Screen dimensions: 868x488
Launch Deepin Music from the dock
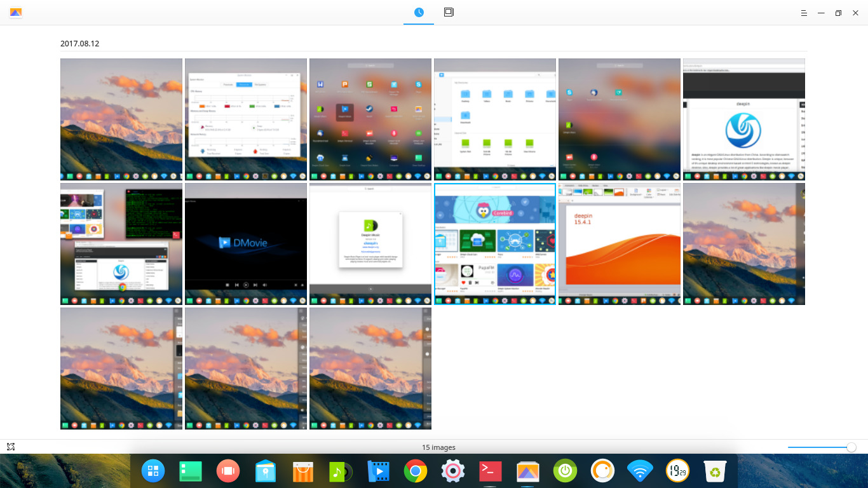click(x=339, y=471)
